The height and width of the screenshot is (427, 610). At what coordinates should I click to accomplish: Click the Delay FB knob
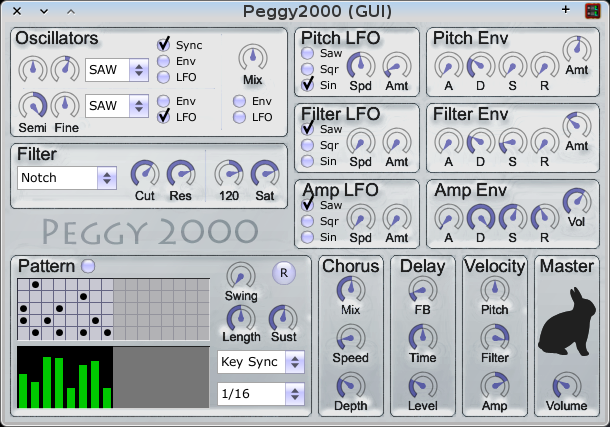tap(423, 290)
